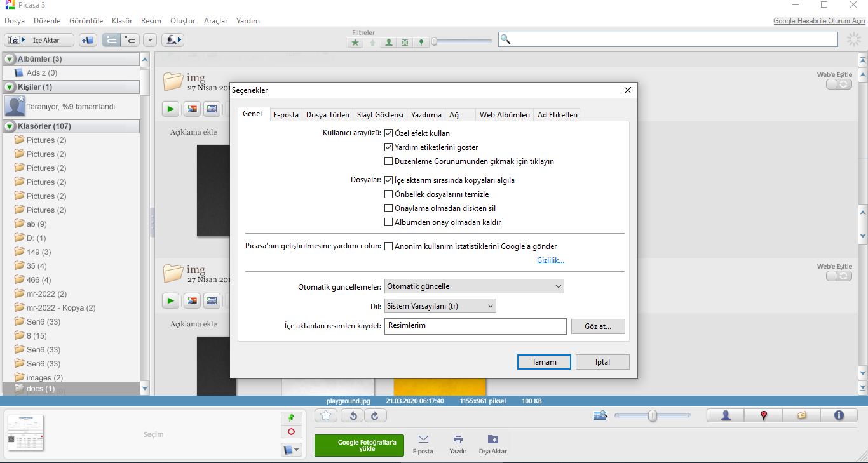Open the Web Albümleri tab
The width and height of the screenshot is (868, 463).
point(505,115)
